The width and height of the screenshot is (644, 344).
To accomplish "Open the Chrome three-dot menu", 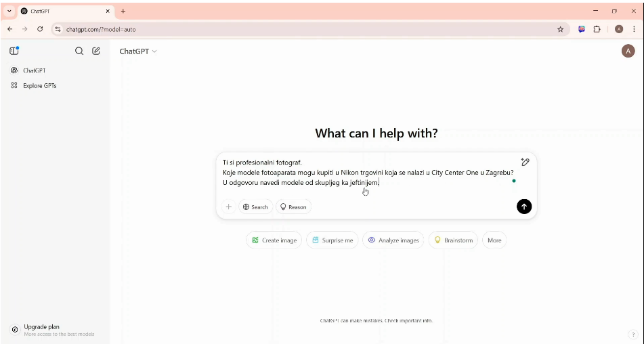I will (x=634, y=29).
